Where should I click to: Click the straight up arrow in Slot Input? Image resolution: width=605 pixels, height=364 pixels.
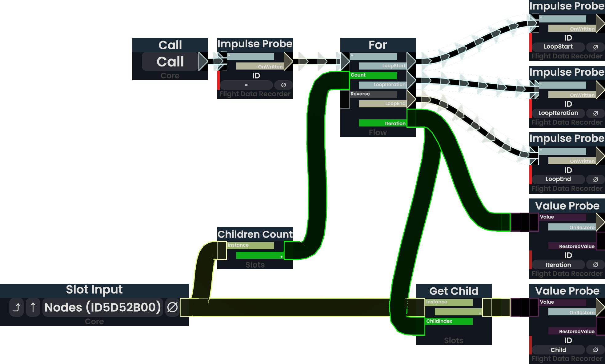pyautogui.click(x=33, y=307)
